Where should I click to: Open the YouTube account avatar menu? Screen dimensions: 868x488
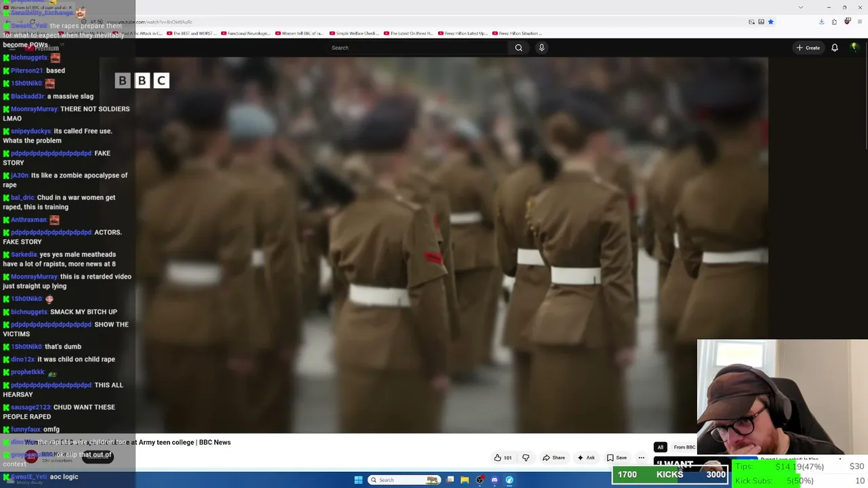coord(854,47)
